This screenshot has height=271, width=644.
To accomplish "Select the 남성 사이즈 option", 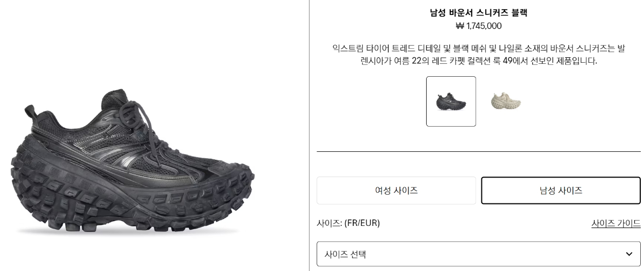I will pos(561,191).
